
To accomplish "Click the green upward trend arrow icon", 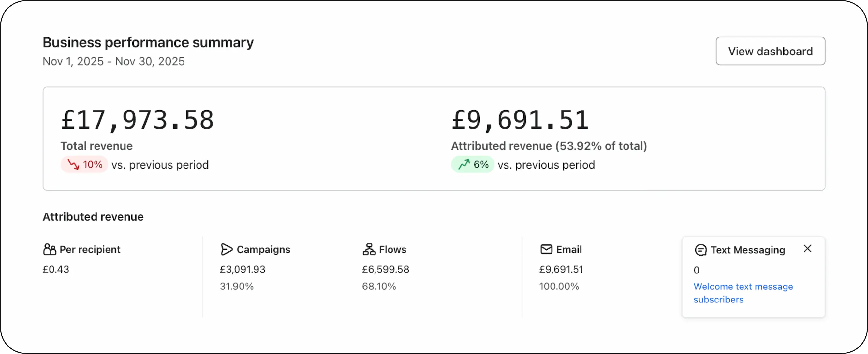I will 463,165.
